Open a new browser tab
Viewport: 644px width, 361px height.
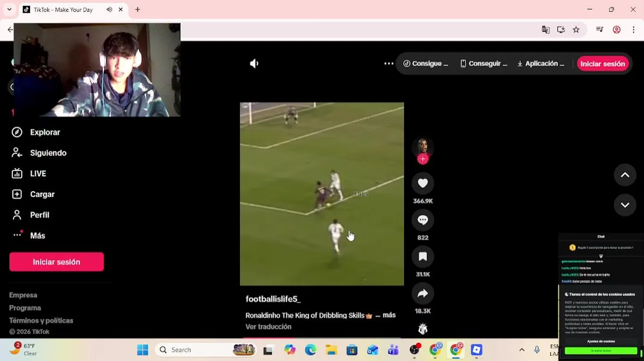(137, 10)
